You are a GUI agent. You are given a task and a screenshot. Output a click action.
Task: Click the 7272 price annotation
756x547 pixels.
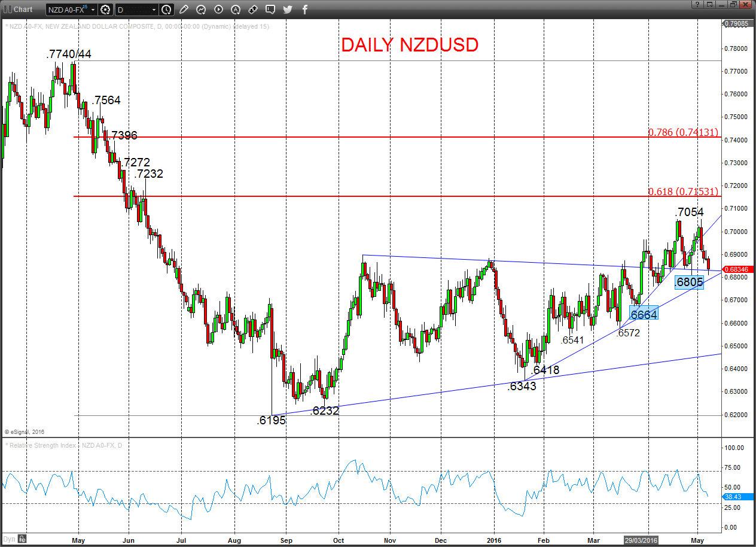click(136, 162)
